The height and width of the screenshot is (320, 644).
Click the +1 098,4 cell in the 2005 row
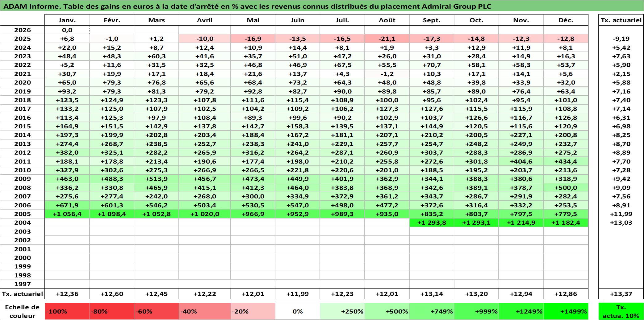(x=112, y=214)
